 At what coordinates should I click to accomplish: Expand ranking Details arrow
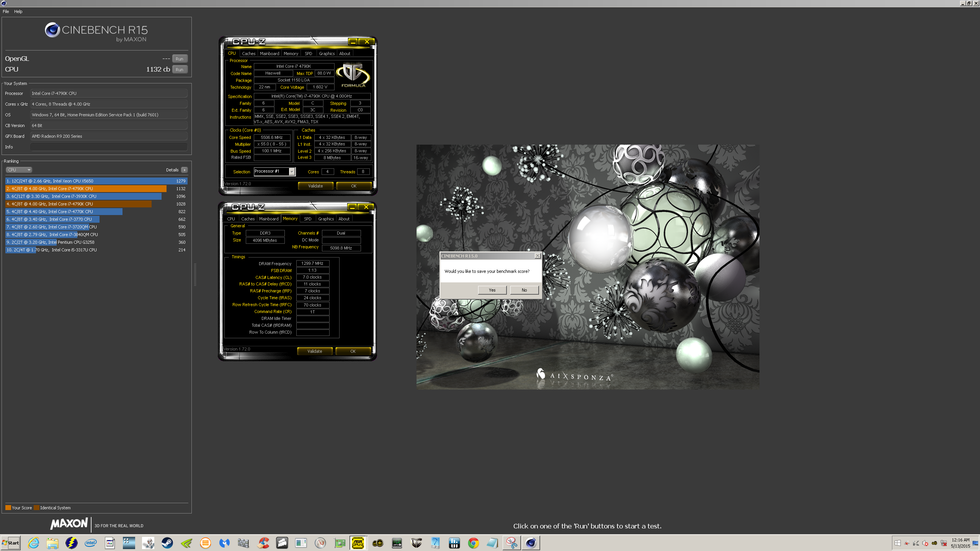point(185,170)
